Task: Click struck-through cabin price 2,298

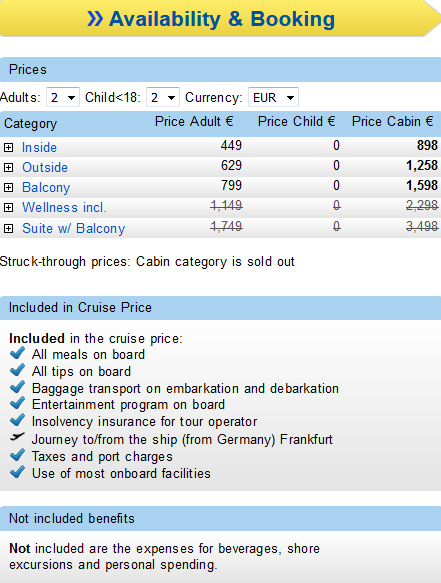Action: coord(422,205)
